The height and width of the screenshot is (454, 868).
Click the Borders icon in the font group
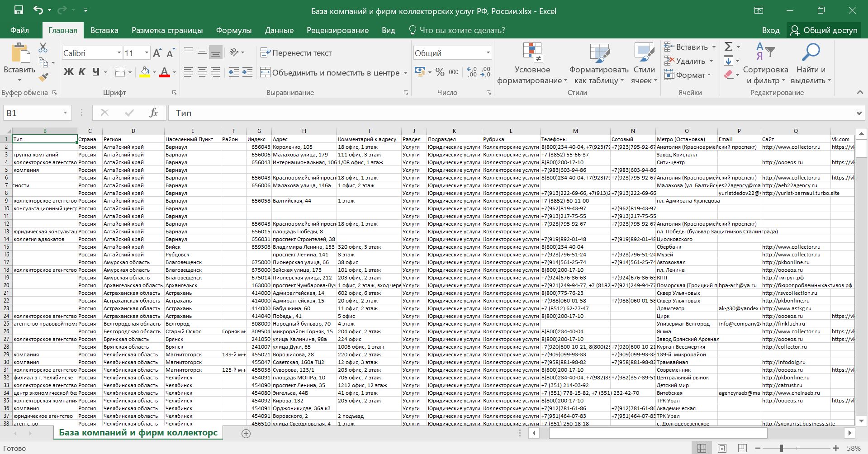click(x=120, y=72)
